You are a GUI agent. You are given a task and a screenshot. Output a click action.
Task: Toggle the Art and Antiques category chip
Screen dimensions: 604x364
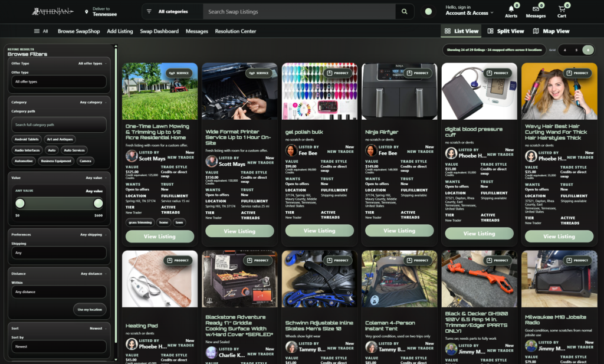(60, 139)
